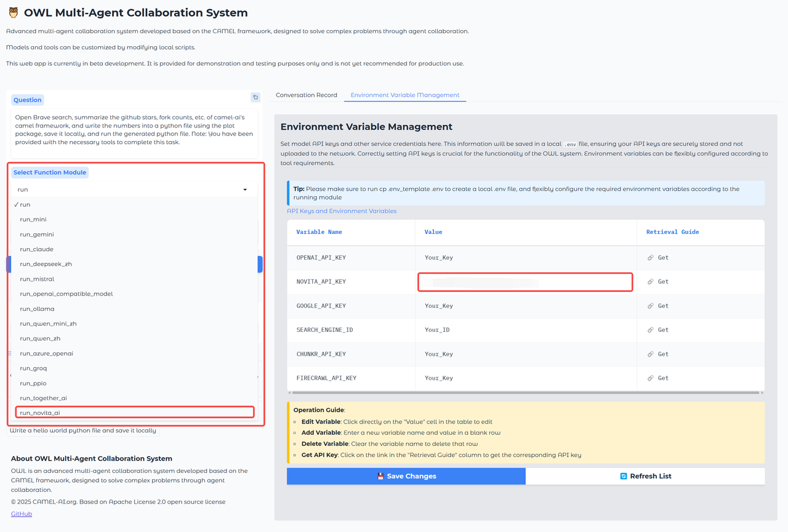Open API Keys and Environment Variables link
788x532 pixels.
(x=342, y=211)
